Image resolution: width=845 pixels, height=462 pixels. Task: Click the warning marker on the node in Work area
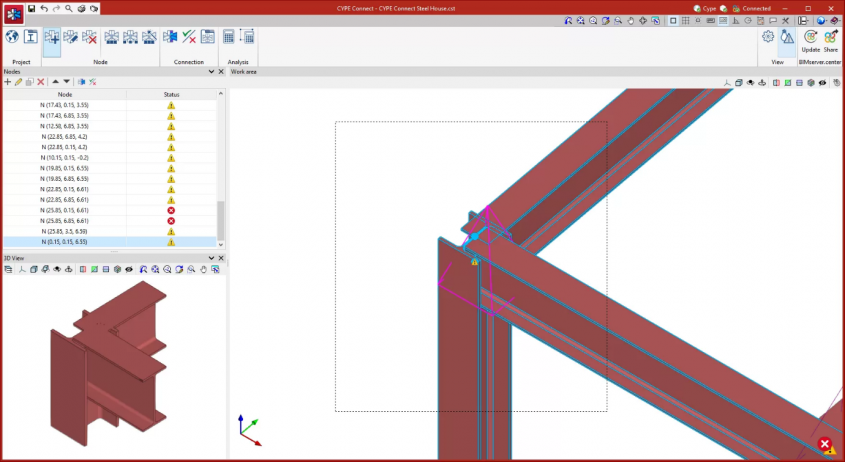[x=474, y=262]
